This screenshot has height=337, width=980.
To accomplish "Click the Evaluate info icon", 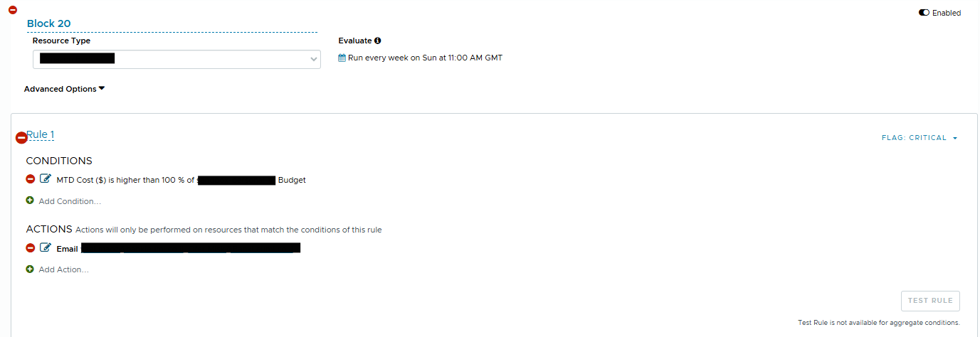I will click(378, 41).
